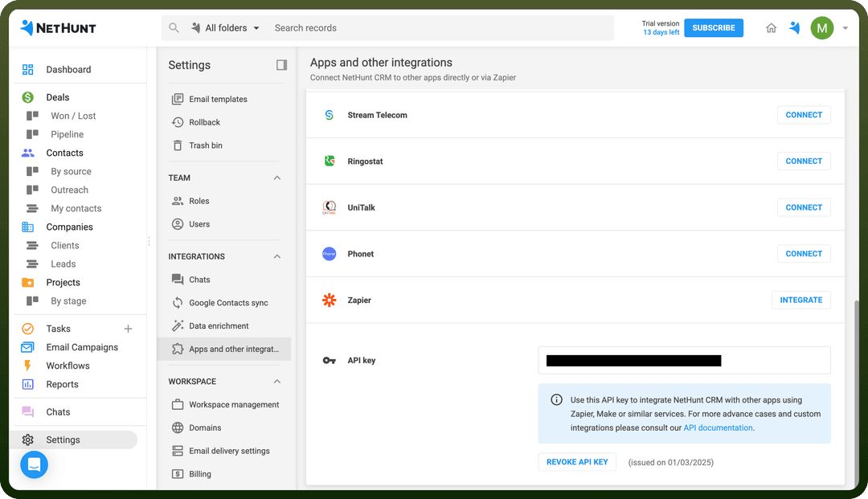
Task: Click the NetHunt logo
Action: (58, 27)
